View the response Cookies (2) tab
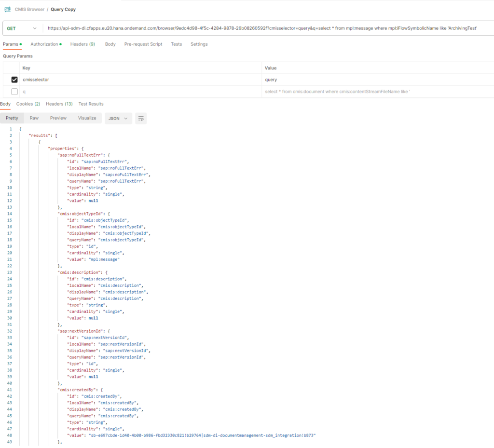Viewport: 494px width, 448px height. click(28, 104)
